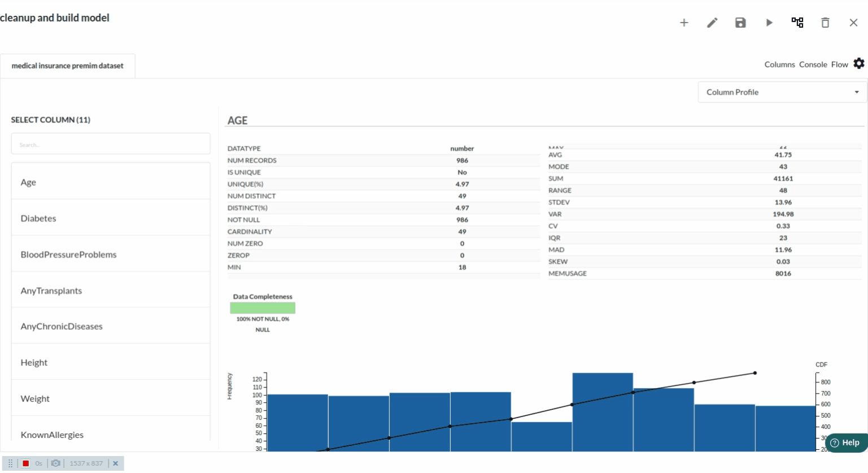Open the Columns view link
The height and width of the screenshot is (473, 868).
click(779, 64)
